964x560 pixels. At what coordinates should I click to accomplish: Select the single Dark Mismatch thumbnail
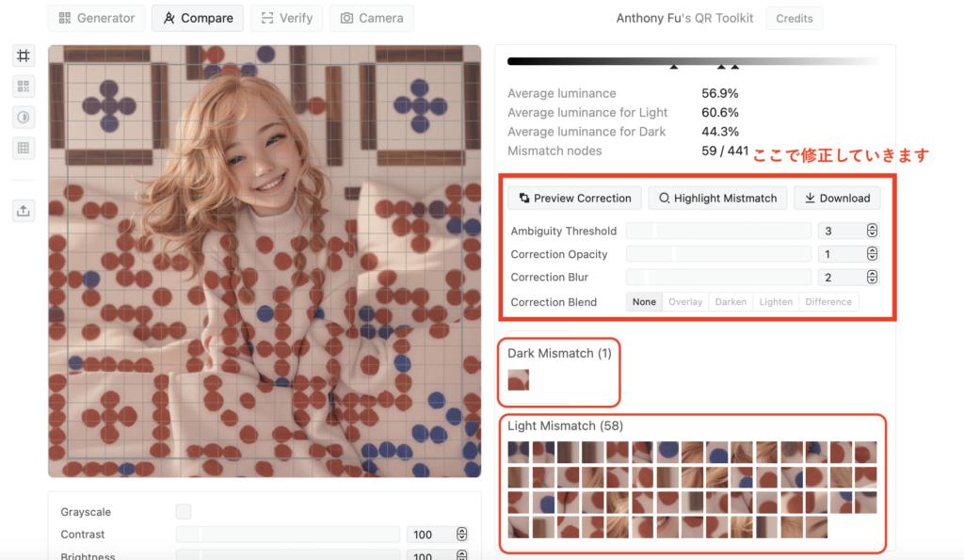pos(519,380)
